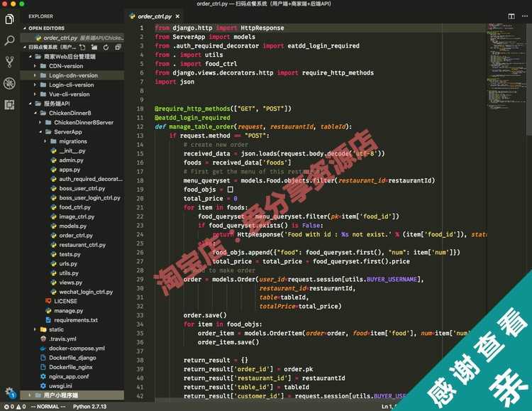Open the Explorer view in activity bar
The height and width of the screenshot is (411, 532).
point(9,20)
